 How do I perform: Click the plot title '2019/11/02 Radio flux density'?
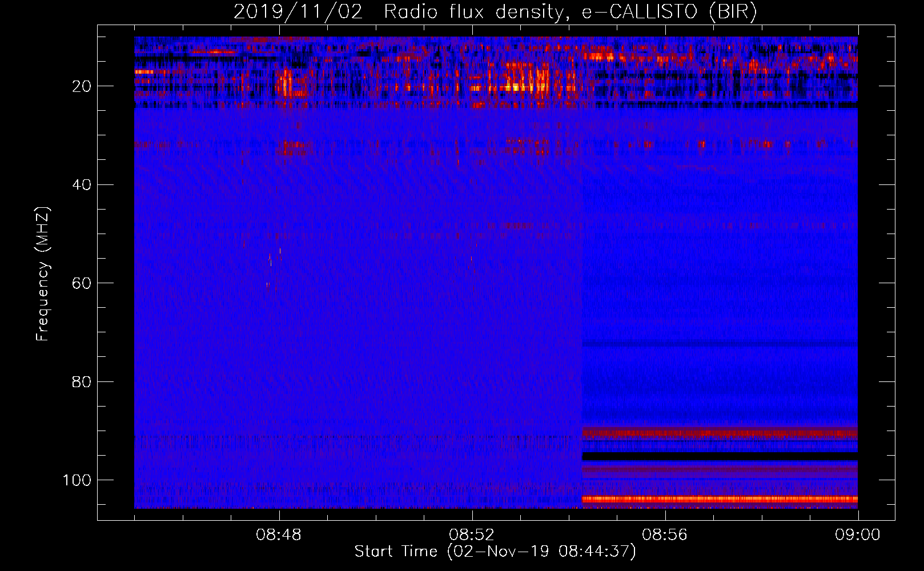pos(399,12)
